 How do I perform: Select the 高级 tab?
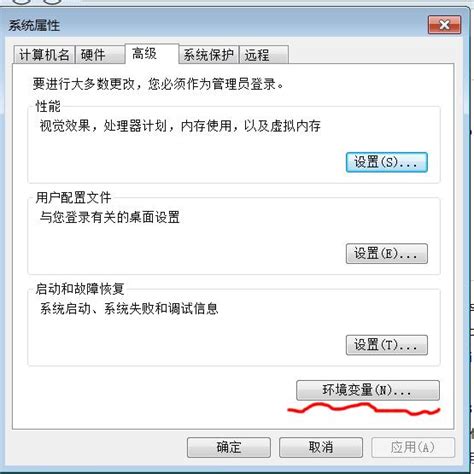point(152,54)
